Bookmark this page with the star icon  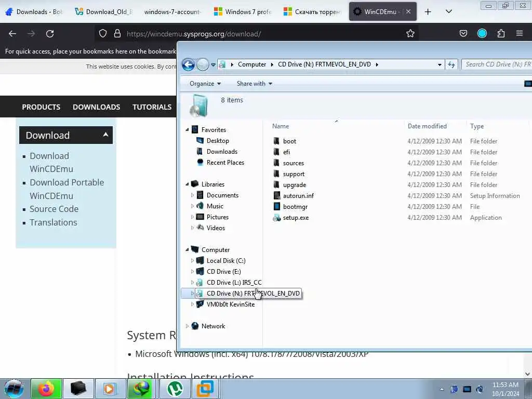(410, 33)
